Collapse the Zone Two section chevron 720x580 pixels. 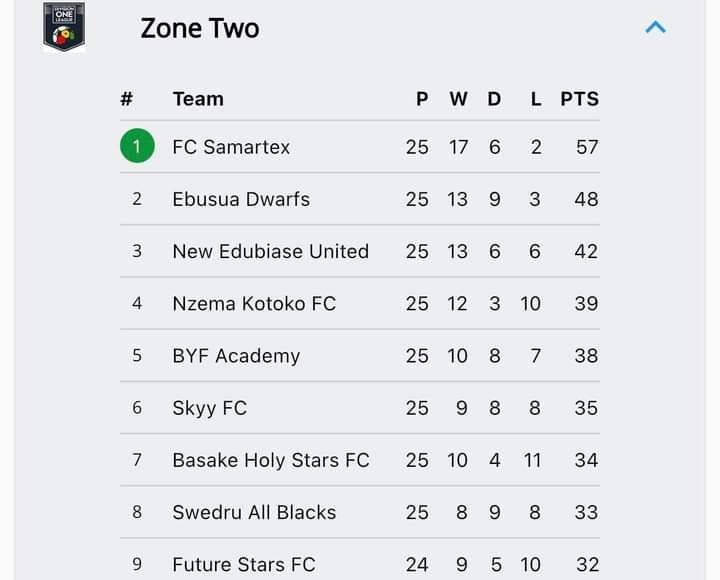coord(655,28)
